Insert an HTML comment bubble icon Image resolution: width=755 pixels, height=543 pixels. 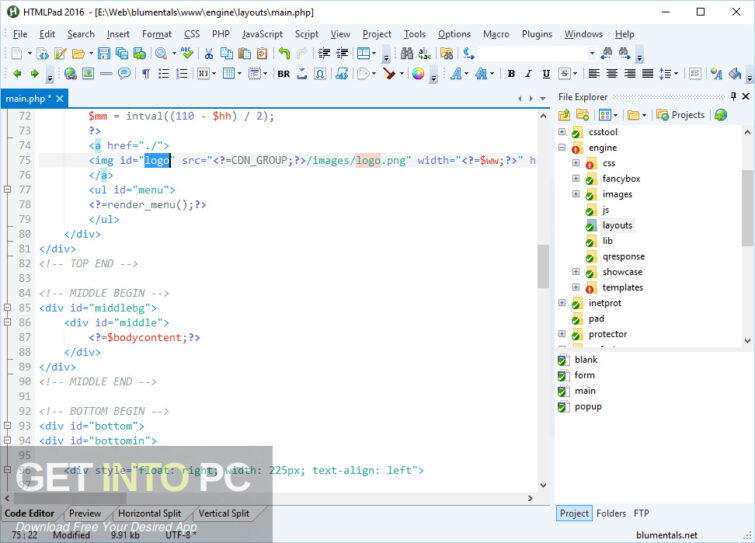124,74
